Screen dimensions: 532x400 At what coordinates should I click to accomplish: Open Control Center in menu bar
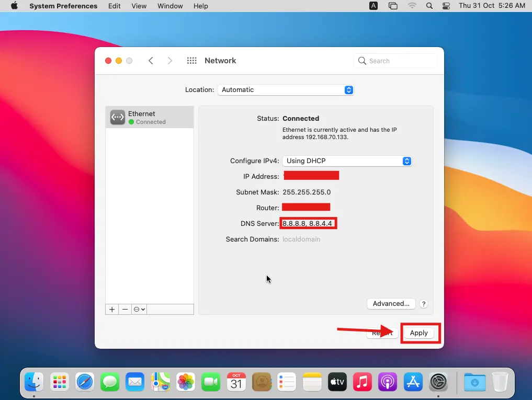click(446, 6)
